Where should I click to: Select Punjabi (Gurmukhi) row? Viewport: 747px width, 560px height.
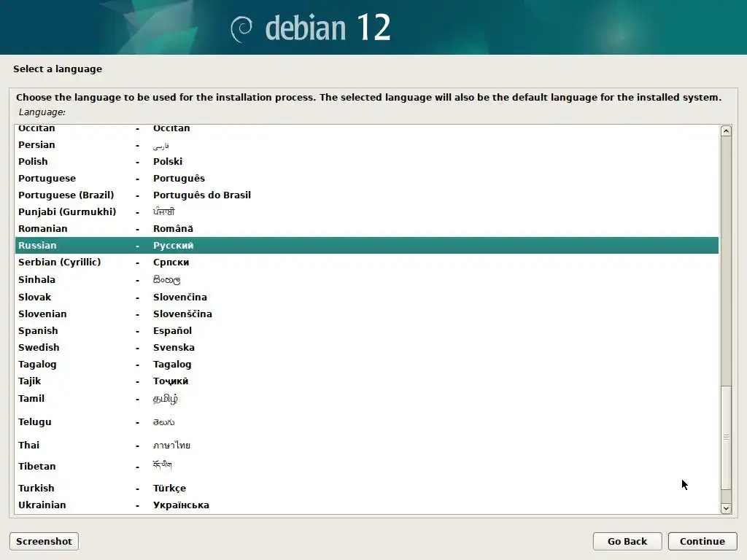tap(366, 212)
